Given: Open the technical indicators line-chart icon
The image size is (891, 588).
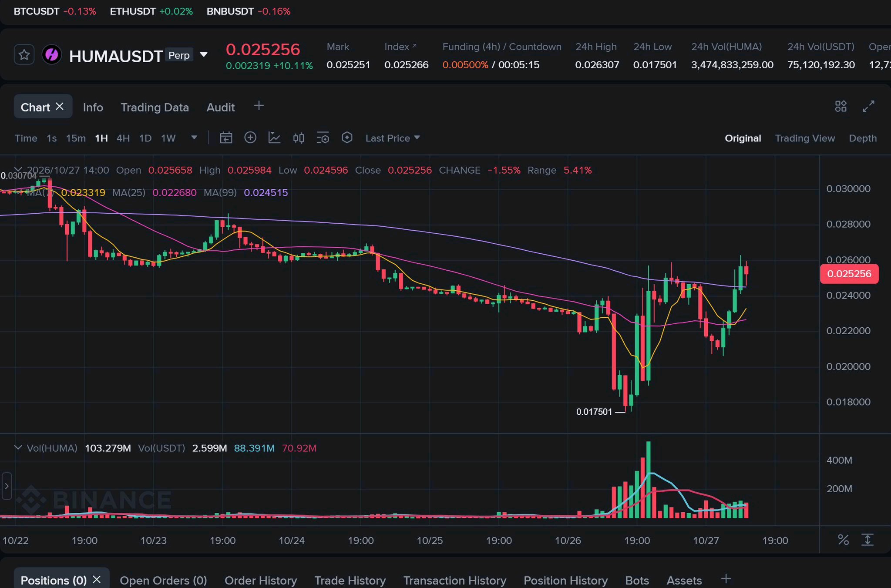Looking at the screenshot, I should tap(274, 138).
